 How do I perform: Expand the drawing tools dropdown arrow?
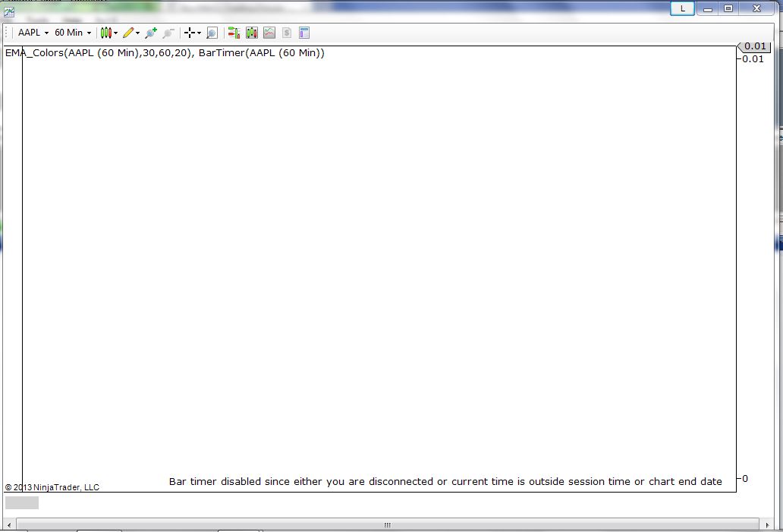point(138,33)
